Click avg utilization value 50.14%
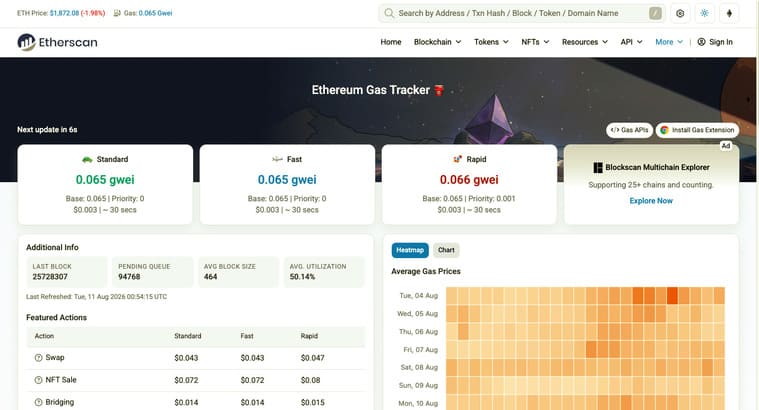This screenshot has width=759, height=410. (x=302, y=277)
